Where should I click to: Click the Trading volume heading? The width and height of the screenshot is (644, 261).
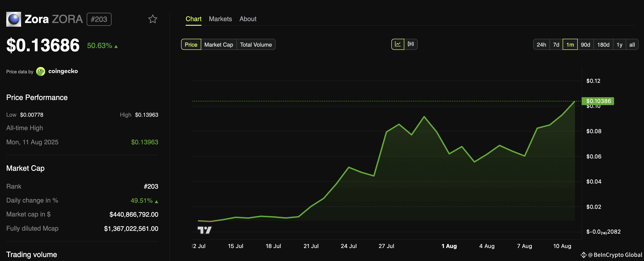(x=32, y=255)
